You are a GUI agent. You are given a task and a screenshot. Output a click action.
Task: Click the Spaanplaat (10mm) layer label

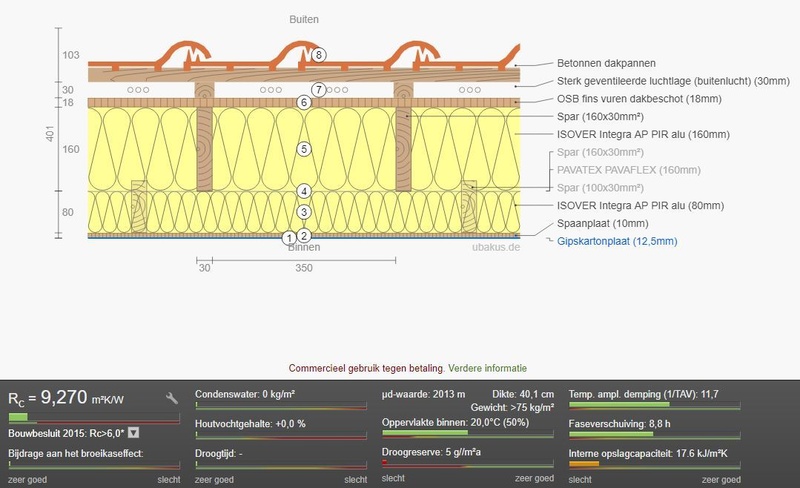[603, 224]
